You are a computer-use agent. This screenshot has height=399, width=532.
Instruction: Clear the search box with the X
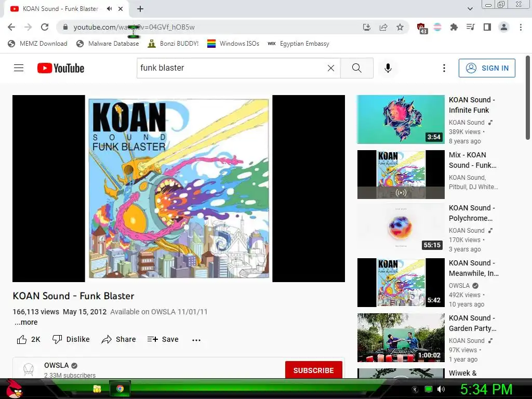pos(331,68)
